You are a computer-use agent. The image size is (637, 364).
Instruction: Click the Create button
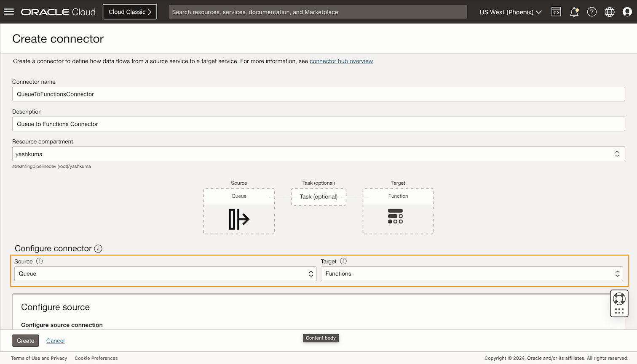[x=25, y=340]
